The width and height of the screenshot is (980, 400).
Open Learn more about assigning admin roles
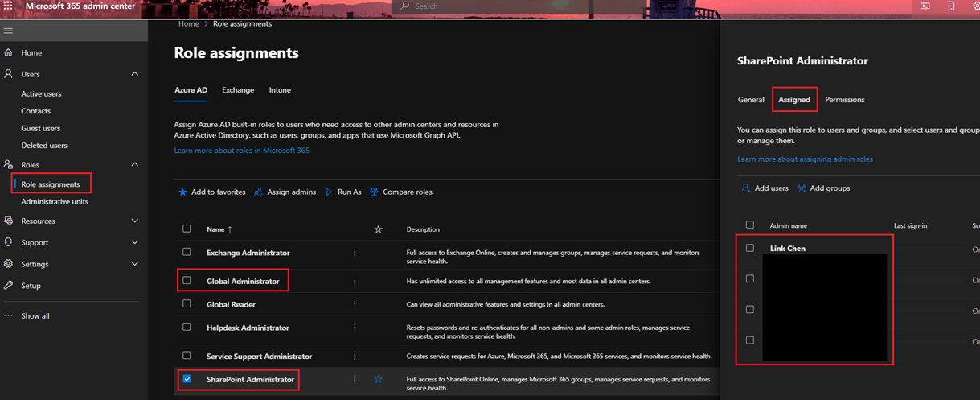click(x=805, y=159)
